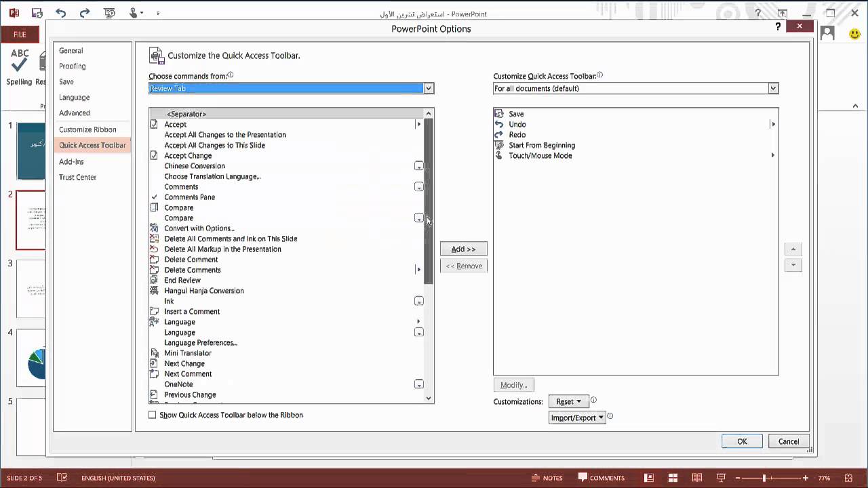
Task: Select the Hangul Hanja Conversion icon
Action: (x=154, y=291)
